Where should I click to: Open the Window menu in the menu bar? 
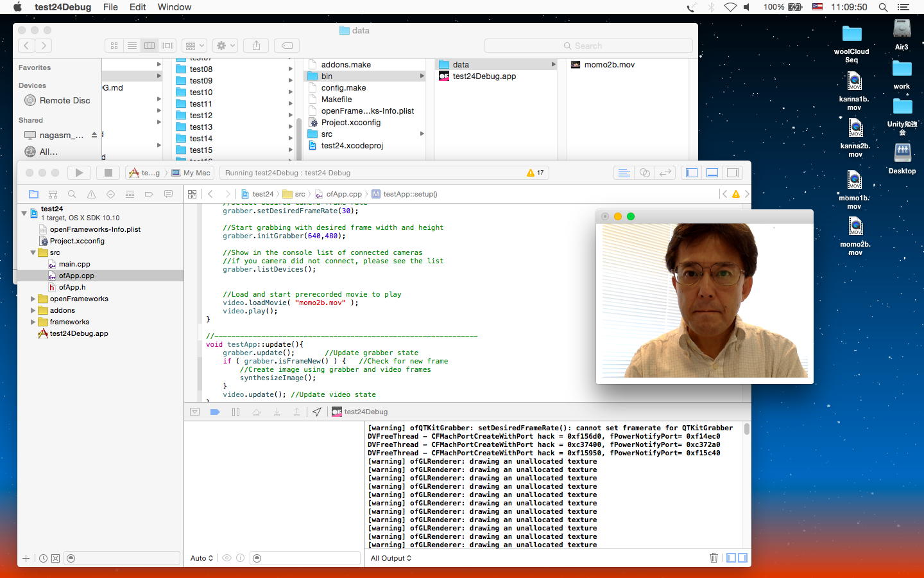tap(175, 7)
